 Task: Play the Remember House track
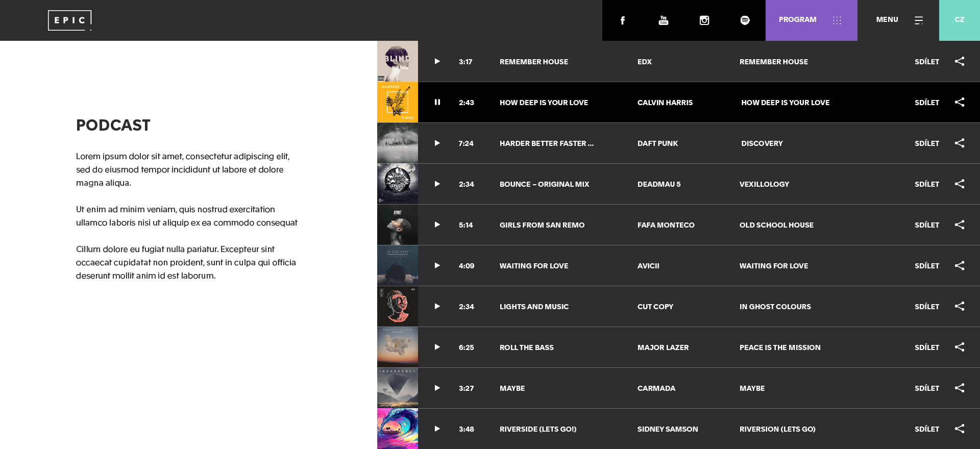(x=437, y=61)
